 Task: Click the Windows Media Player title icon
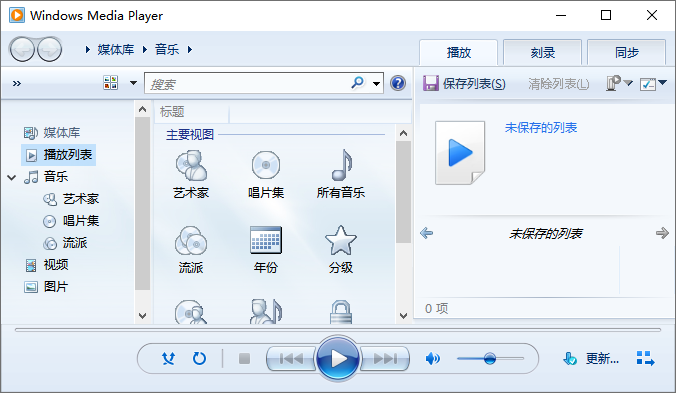pyautogui.click(x=17, y=15)
